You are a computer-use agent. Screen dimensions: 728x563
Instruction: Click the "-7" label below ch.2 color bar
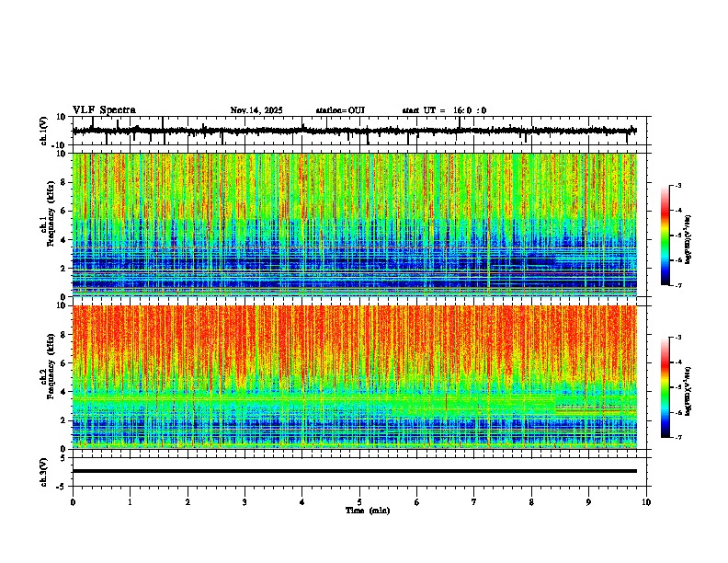(x=677, y=437)
